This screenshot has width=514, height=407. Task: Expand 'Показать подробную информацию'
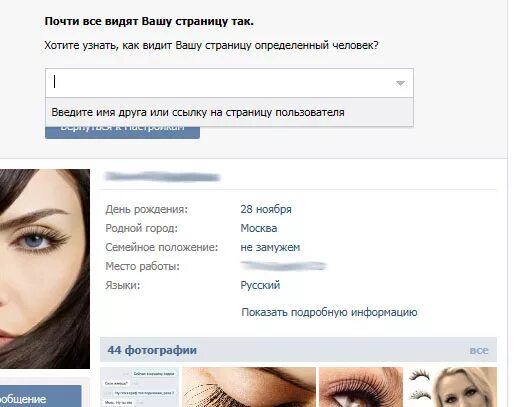click(329, 312)
